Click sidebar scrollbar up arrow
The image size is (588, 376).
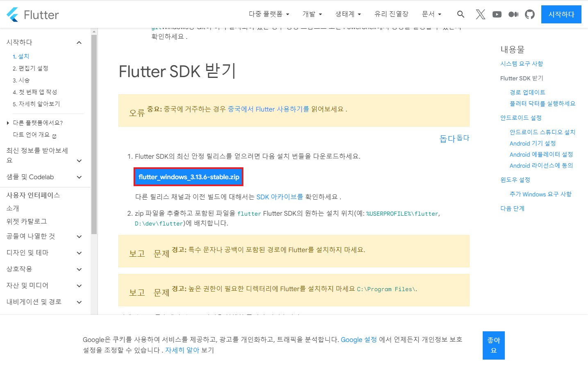(x=94, y=31)
